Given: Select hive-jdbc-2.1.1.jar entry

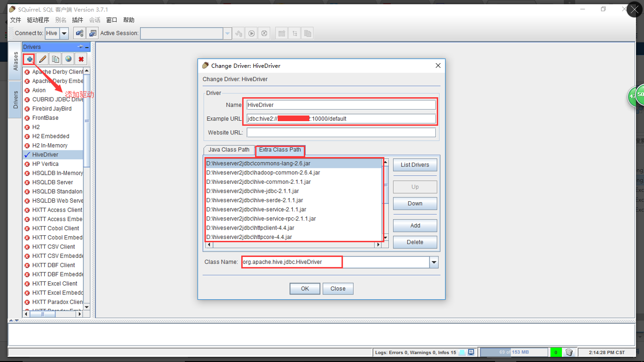Looking at the screenshot, I should [x=294, y=191].
